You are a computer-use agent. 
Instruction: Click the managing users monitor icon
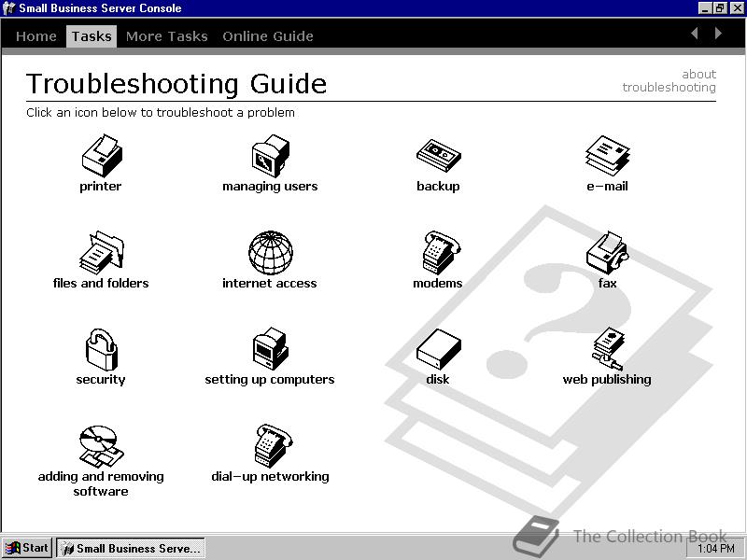coord(271,155)
